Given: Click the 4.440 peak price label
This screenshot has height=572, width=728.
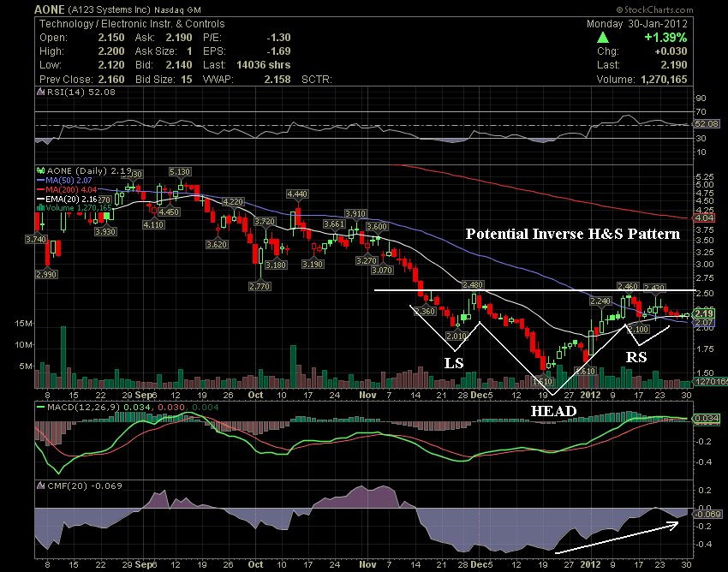Looking at the screenshot, I should click(x=297, y=194).
